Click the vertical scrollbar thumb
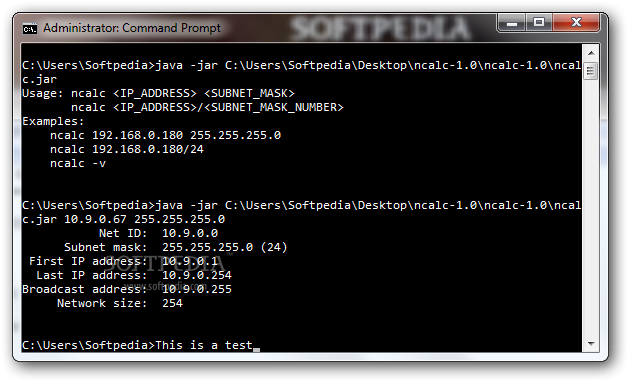The height and width of the screenshot is (382, 629). [x=591, y=71]
